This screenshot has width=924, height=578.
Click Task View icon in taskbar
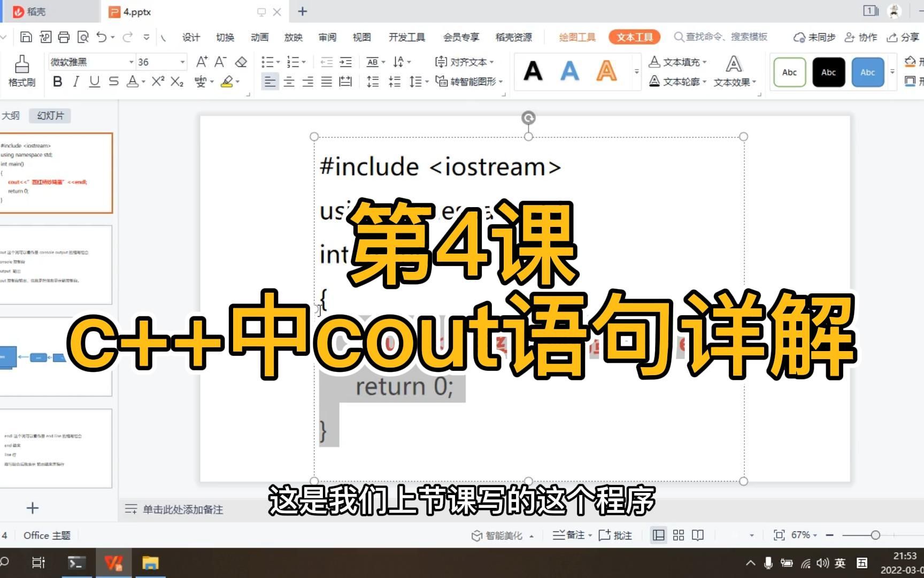[x=38, y=563]
